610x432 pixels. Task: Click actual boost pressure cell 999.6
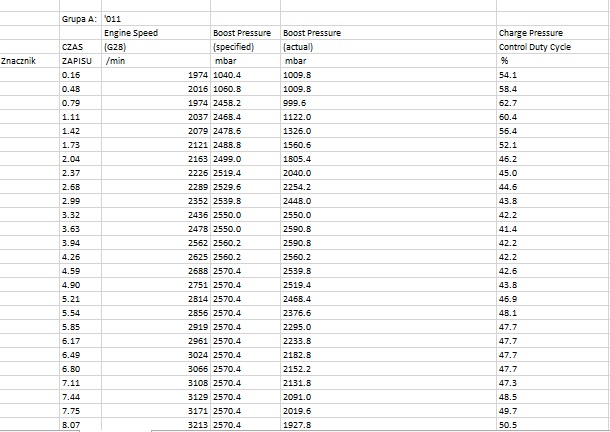click(x=295, y=103)
